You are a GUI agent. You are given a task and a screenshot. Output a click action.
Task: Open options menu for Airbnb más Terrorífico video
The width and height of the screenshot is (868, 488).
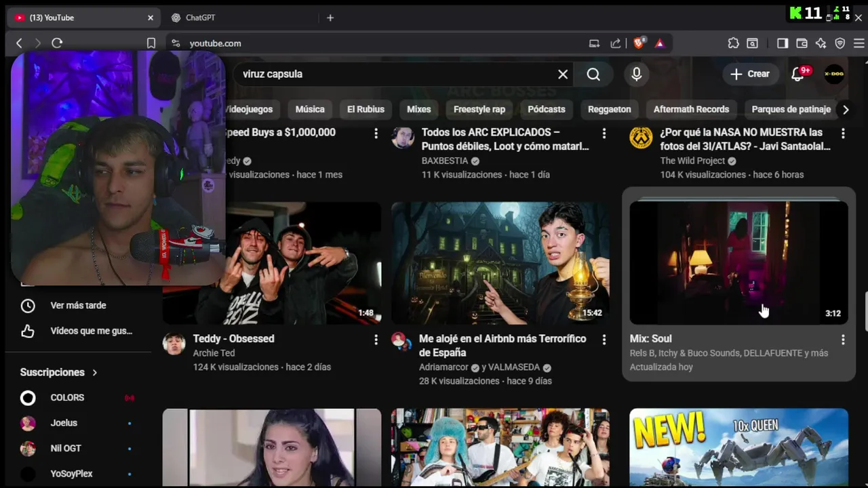pyautogui.click(x=604, y=340)
